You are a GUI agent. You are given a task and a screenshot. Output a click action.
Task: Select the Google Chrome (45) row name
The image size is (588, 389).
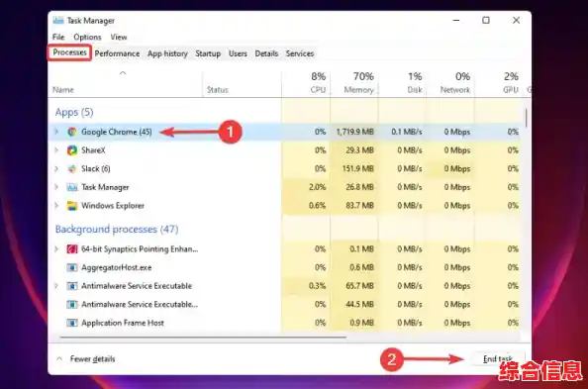tap(116, 132)
